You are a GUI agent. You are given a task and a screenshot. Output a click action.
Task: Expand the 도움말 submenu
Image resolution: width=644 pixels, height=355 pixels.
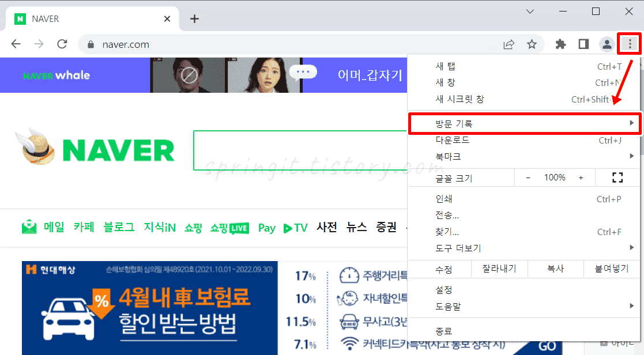click(x=524, y=306)
